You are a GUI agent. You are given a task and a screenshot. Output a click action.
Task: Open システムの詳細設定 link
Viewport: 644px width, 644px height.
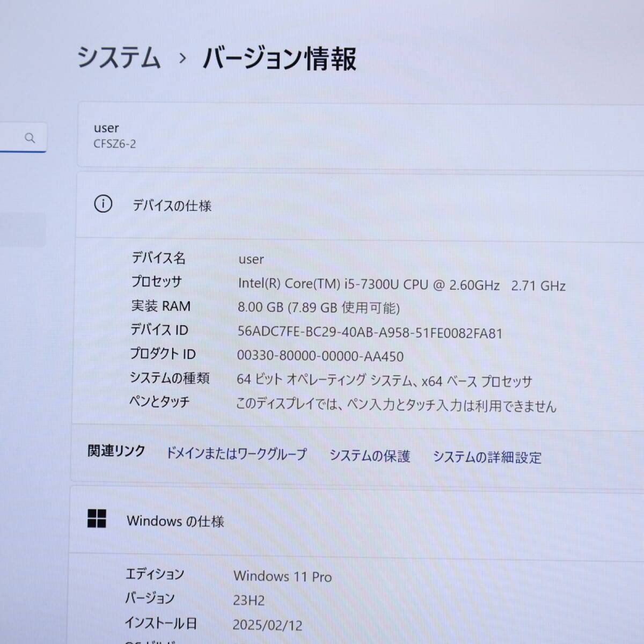(x=487, y=457)
